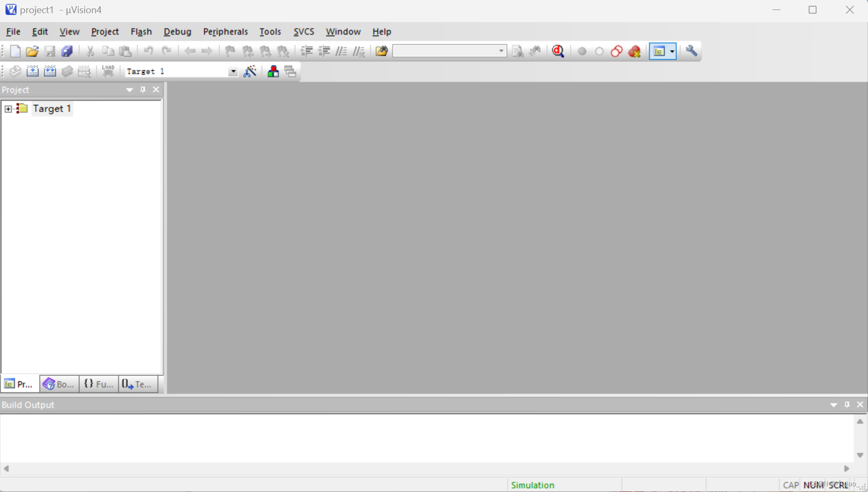Viewport: 868px width, 492px height.
Task: Undo last action with toolbar arrow
Action: 149,51
